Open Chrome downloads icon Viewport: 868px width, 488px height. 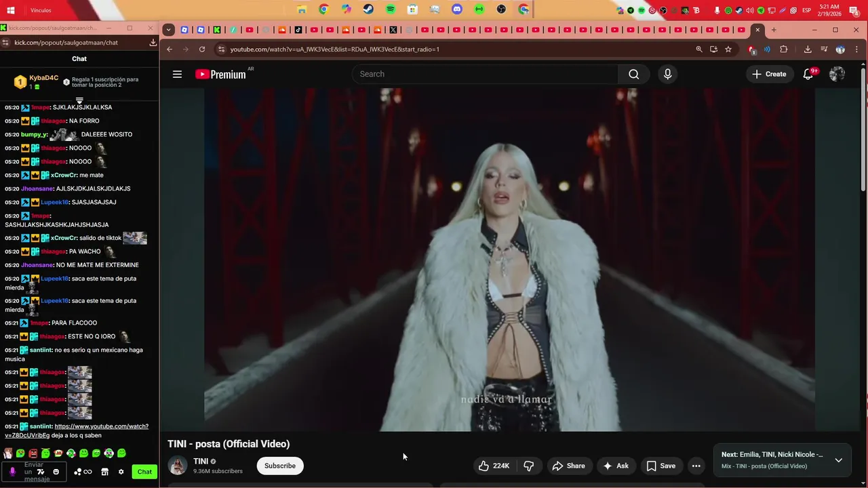click(808, 49)
